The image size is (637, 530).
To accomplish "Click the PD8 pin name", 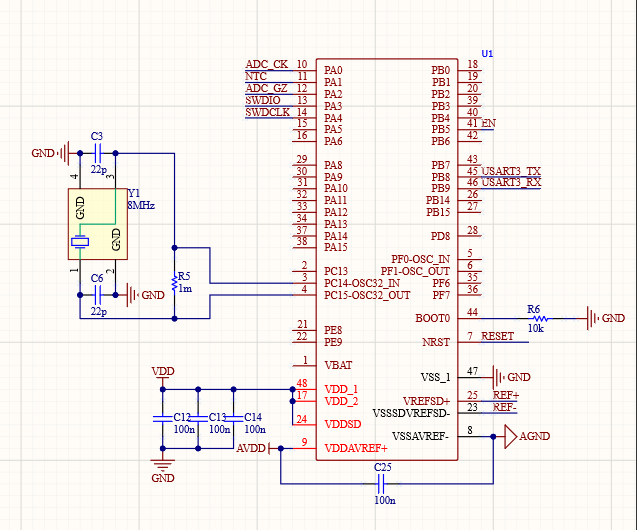I will tap(440, 236).
